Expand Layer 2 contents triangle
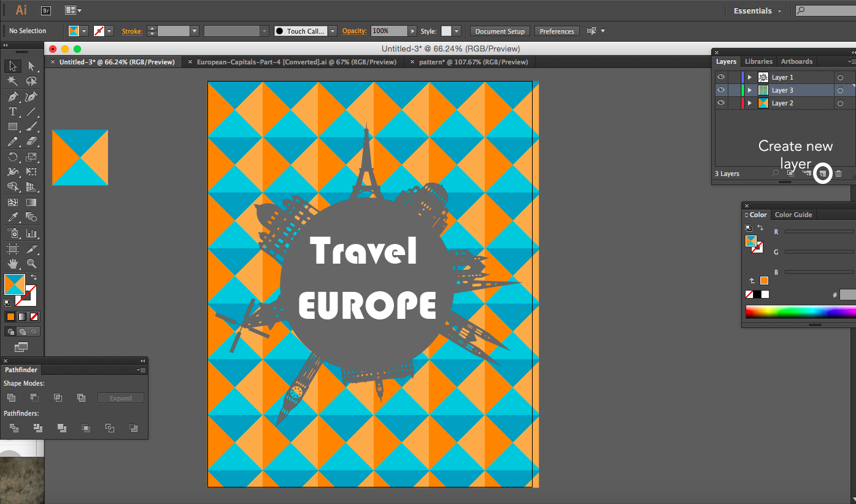856x504 pixels. [x=750, y=103]
